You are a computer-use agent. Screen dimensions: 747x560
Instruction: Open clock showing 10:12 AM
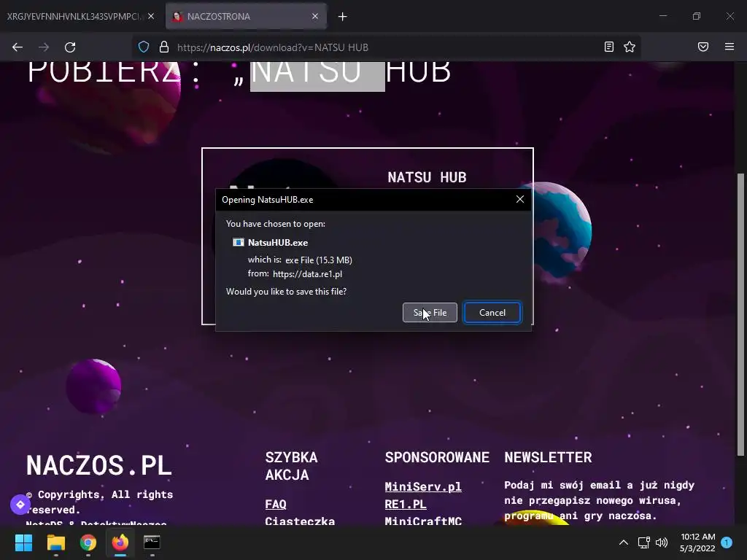point(697,542)
